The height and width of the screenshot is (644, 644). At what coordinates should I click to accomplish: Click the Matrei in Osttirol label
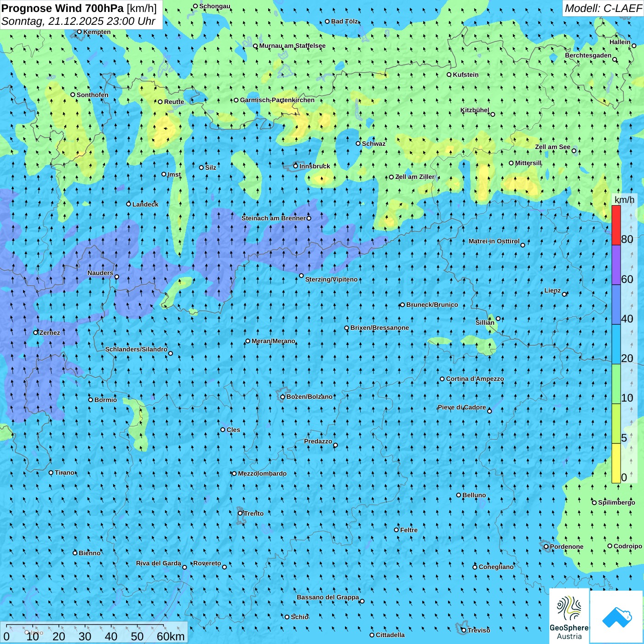pyautogui.click(x=494, y=241)
